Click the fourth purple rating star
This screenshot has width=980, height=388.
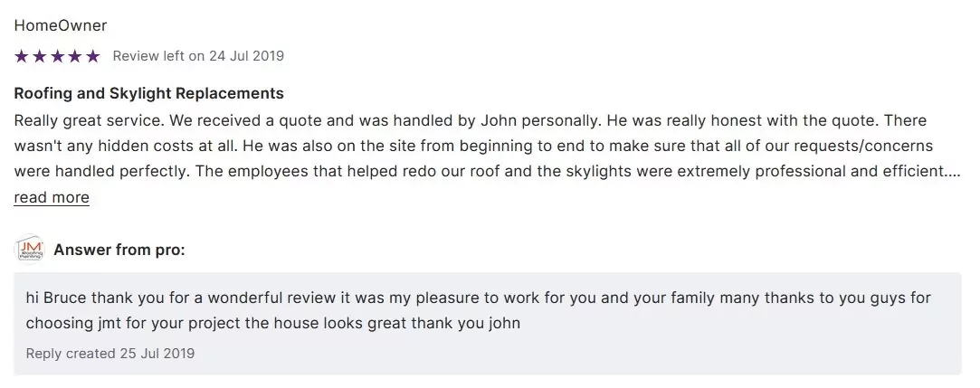[x=75, y=56]
